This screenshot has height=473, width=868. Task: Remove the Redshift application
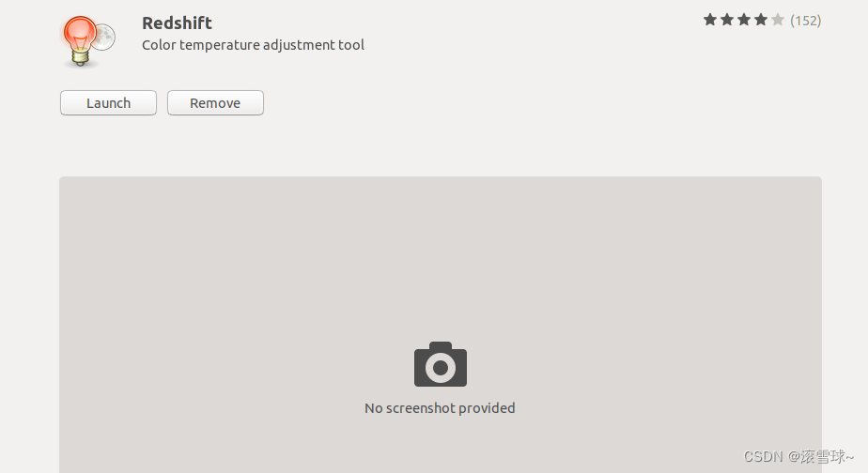pos(215,103)
